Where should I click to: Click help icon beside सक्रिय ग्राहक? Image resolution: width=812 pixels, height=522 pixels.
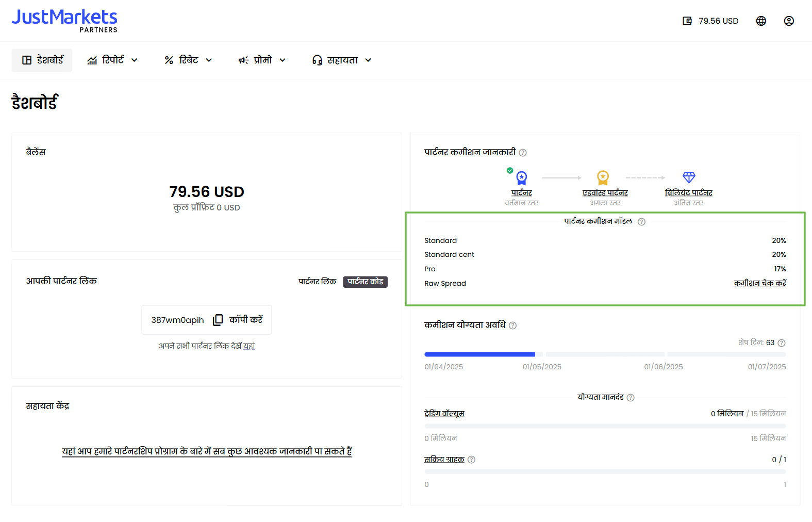(x=471, y=460)
